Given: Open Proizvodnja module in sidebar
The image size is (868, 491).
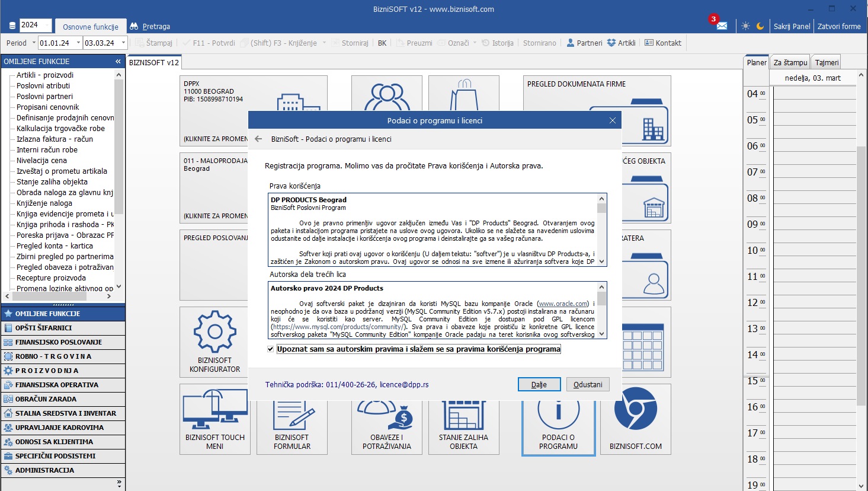Looking at the screenshot, I should [x=63, y=371].
